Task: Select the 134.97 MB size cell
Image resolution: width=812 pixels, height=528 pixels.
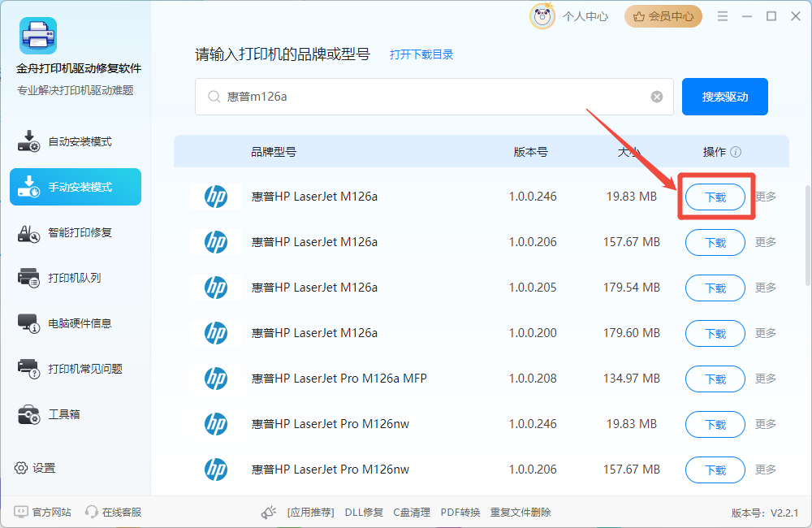Action: (631, 379)
